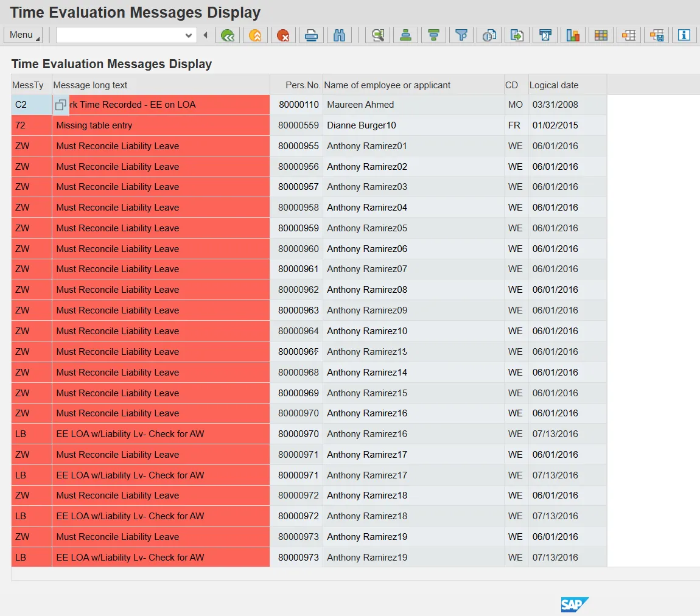Click the red Cancel icon

coord(283,35)
